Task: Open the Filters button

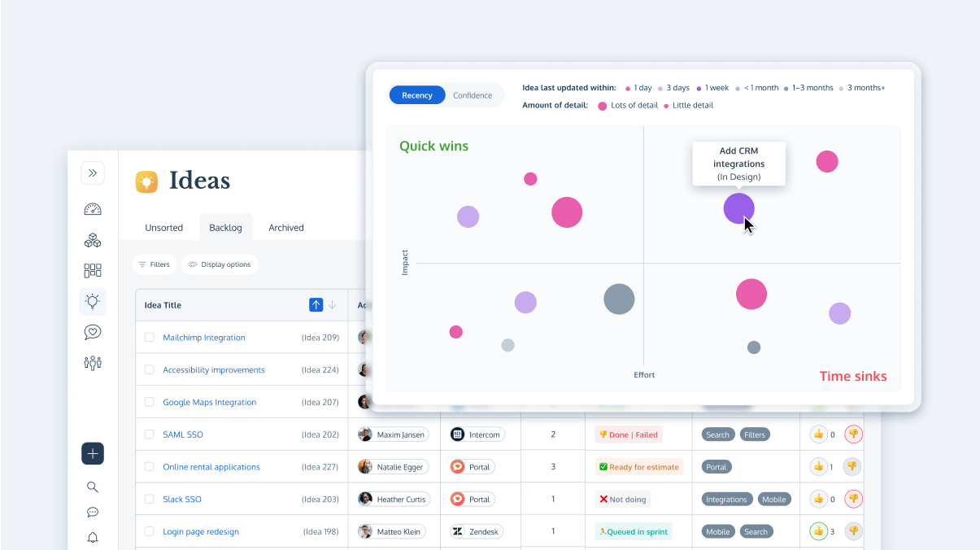Action: pos(154,264)
